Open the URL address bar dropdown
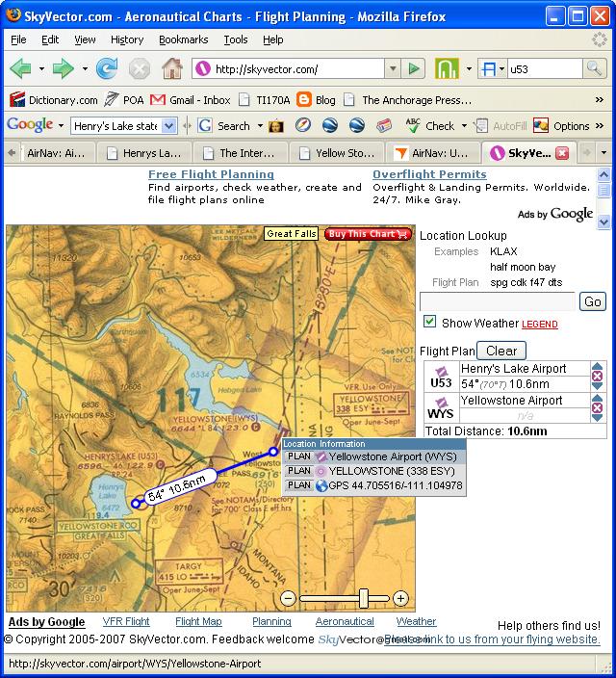 (393, 68)
